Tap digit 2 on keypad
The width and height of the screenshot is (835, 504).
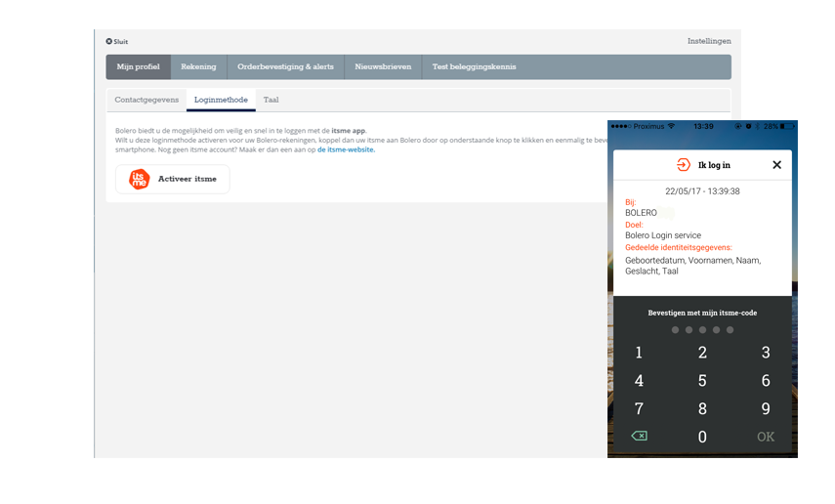[x=702, y=353]
